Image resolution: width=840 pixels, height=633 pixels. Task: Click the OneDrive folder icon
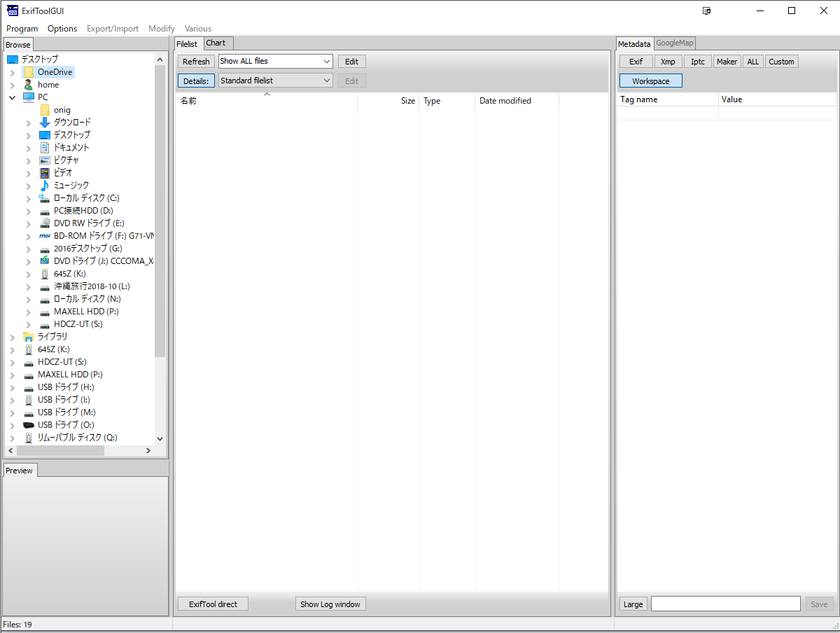28,72
